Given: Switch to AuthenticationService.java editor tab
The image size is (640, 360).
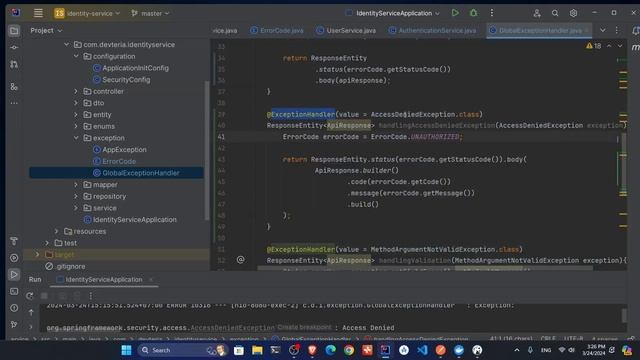Looking at the screenshot, I should (432, 31).
